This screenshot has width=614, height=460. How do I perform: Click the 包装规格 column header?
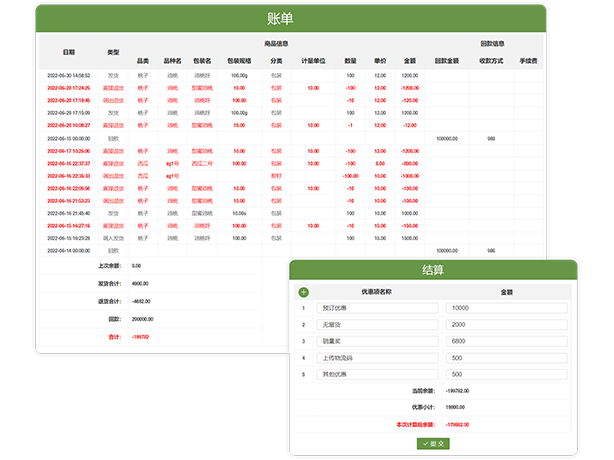click(x=239, y=61)
